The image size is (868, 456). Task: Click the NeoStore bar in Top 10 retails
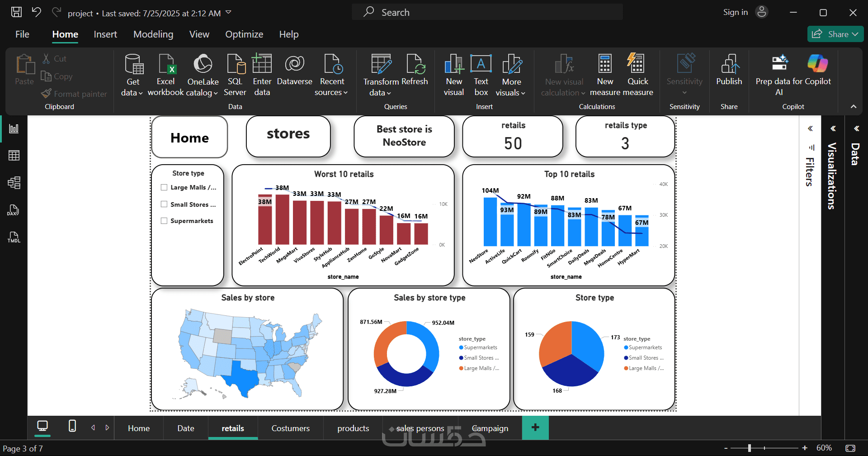point(490,222)
